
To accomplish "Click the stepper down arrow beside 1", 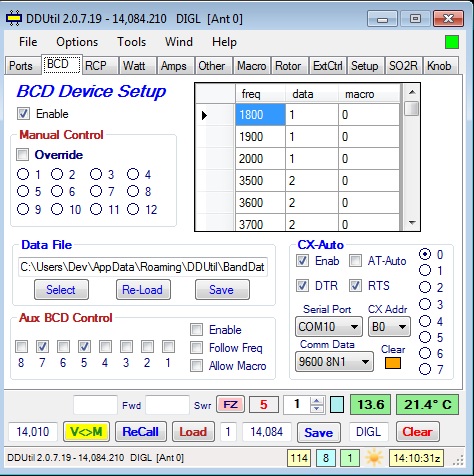I will (317, 409).
